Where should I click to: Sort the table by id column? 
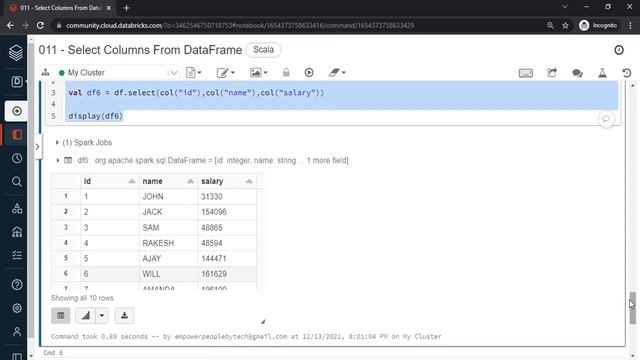point(132,181)
